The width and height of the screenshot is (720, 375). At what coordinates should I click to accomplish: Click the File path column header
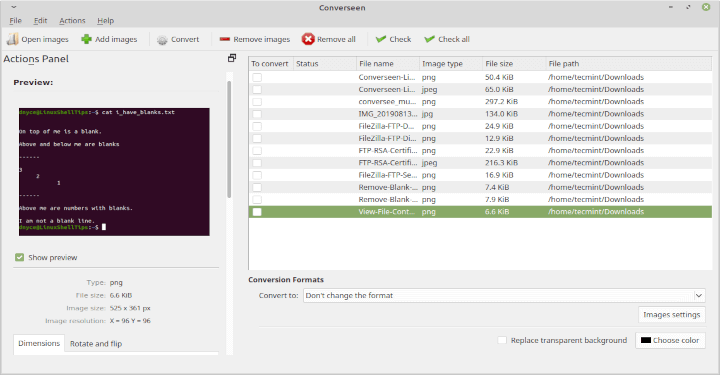[629, 63]
